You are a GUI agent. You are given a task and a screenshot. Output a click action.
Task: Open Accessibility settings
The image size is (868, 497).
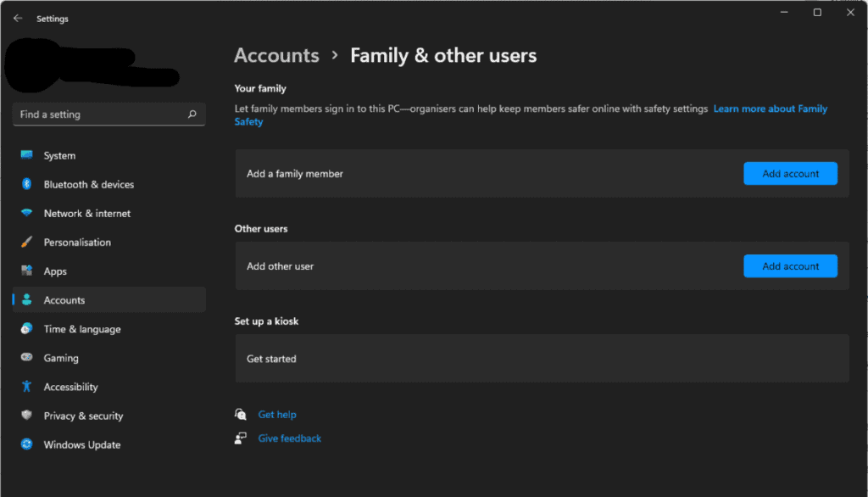[x=109, y=387]
